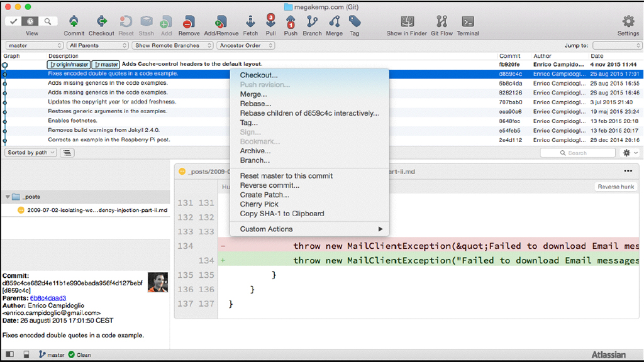
Task: Click the Pull icon with badge
Action: (270, 23)
